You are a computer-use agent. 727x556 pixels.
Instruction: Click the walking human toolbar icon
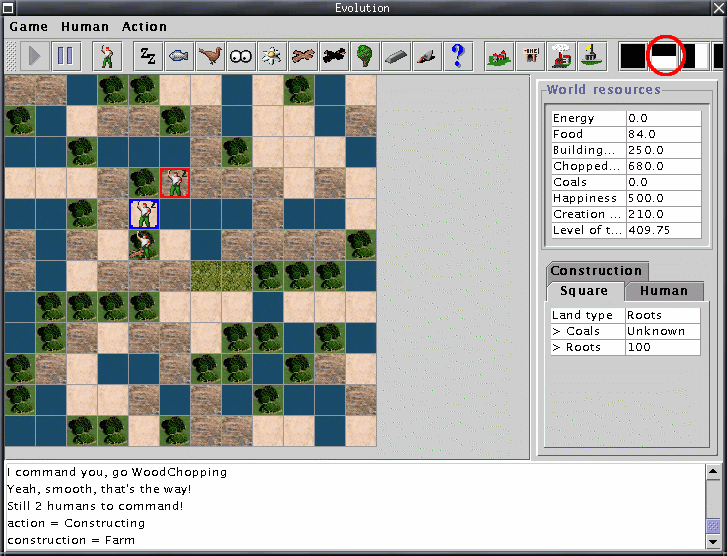click(x=107, y=55)
